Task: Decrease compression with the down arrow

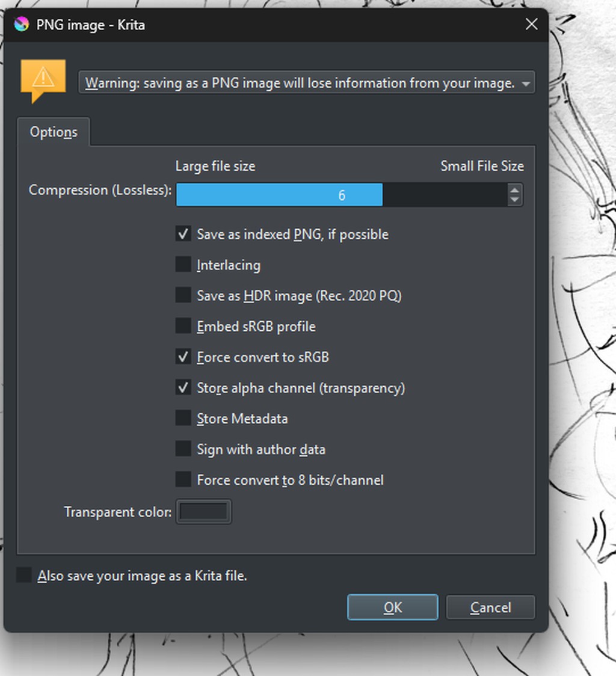Action: pos(514,200)
